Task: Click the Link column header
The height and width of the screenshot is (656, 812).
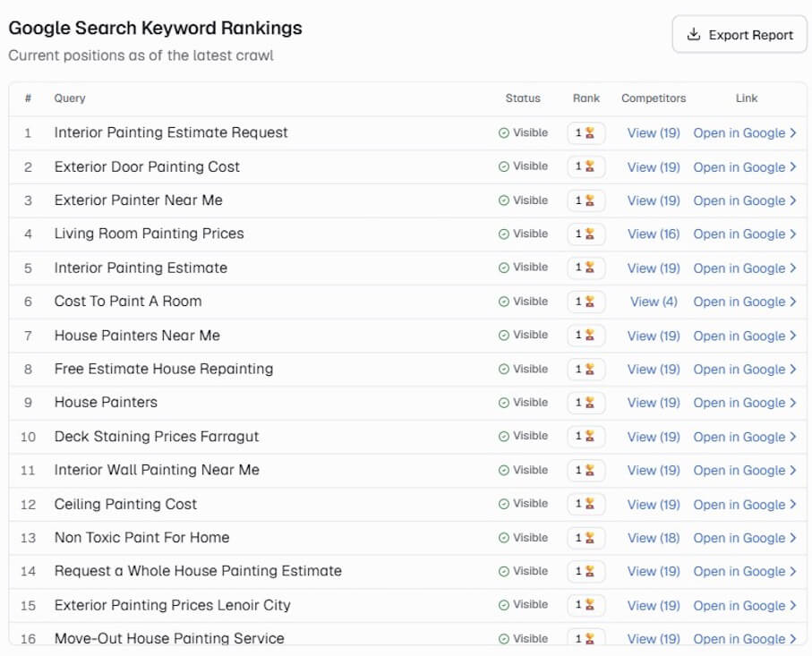Action: pyautogui.click(x=747, y=98)
